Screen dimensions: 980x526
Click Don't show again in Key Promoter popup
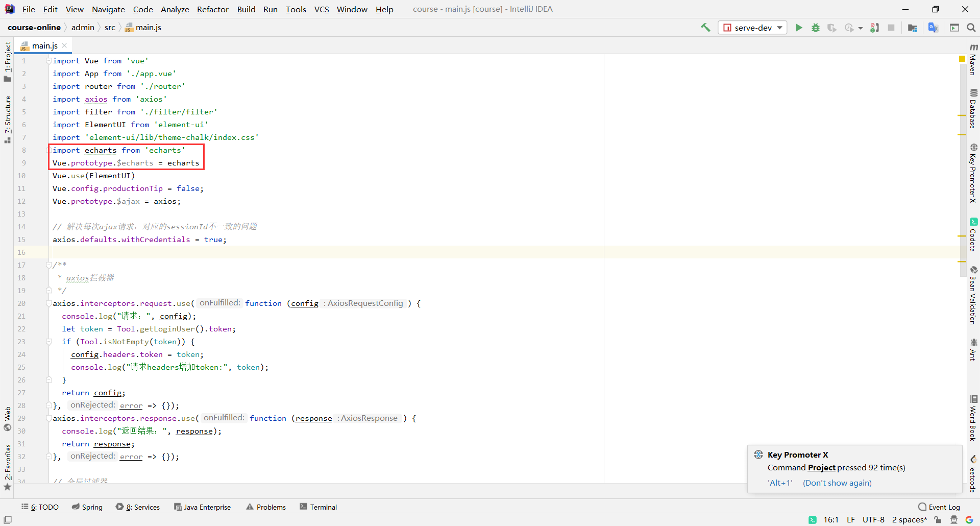[x=836, y=483]
